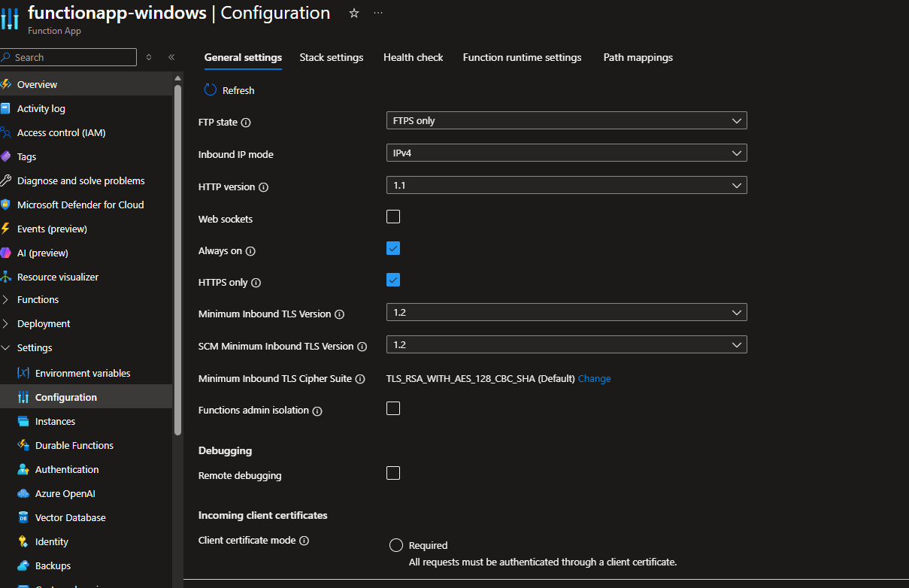Click the Resource visualizer icon
The height and width of the screenshot is (588, 909).
5,277
